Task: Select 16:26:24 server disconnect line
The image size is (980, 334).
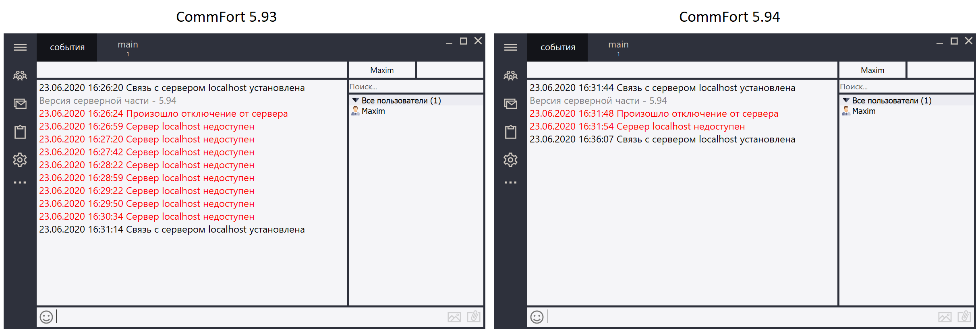Action: coord(164,113)
